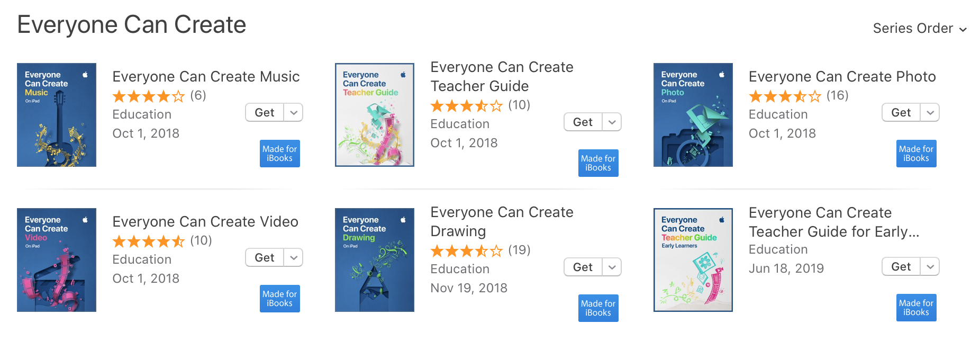The image size is (980, 341).
Task: Click the Made for iBooks badge under Video
Action: 280,299
